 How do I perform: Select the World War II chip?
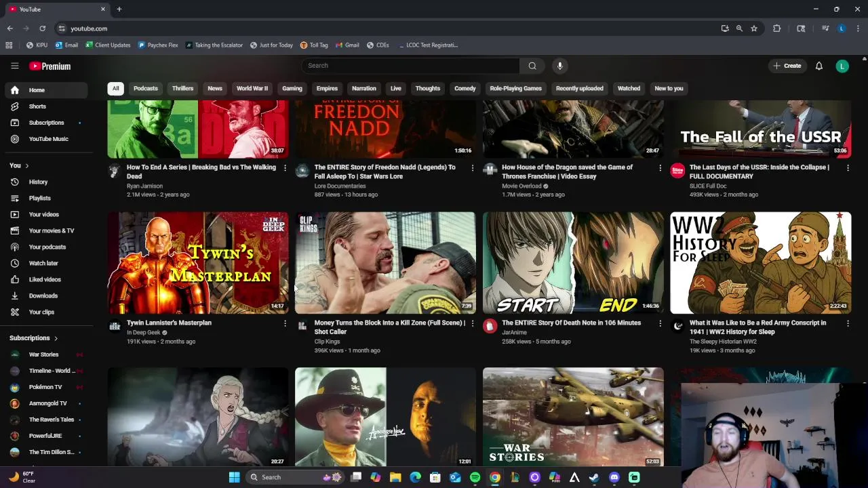tap(252, 88)
